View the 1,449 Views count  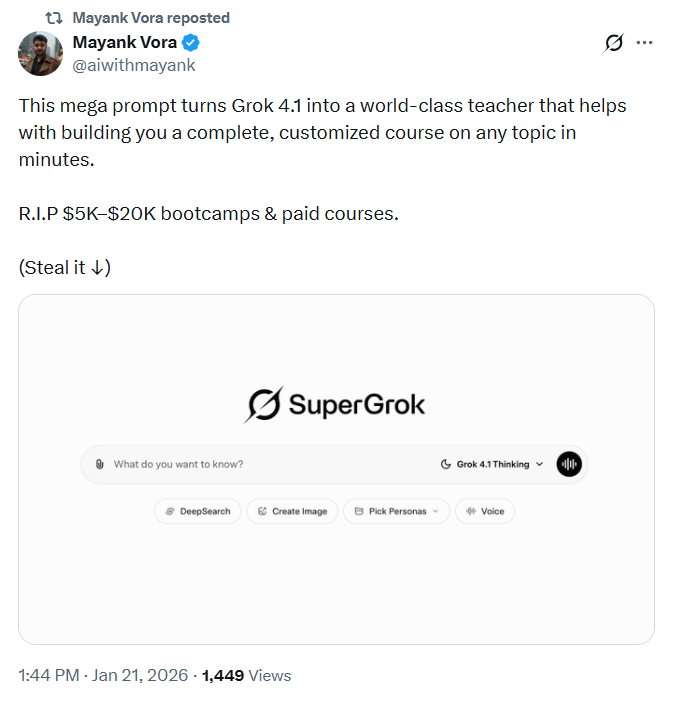(246, 675)
